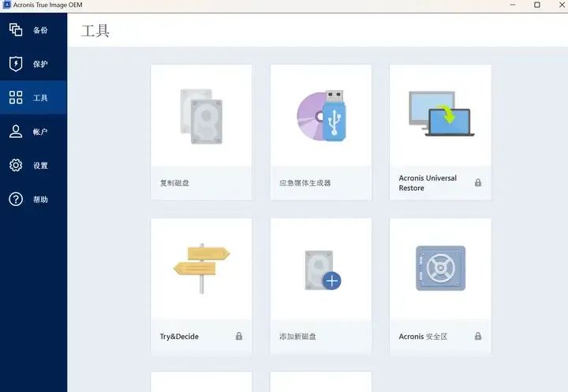
Task: Open the 帐户 person icon
Action: 16,132
